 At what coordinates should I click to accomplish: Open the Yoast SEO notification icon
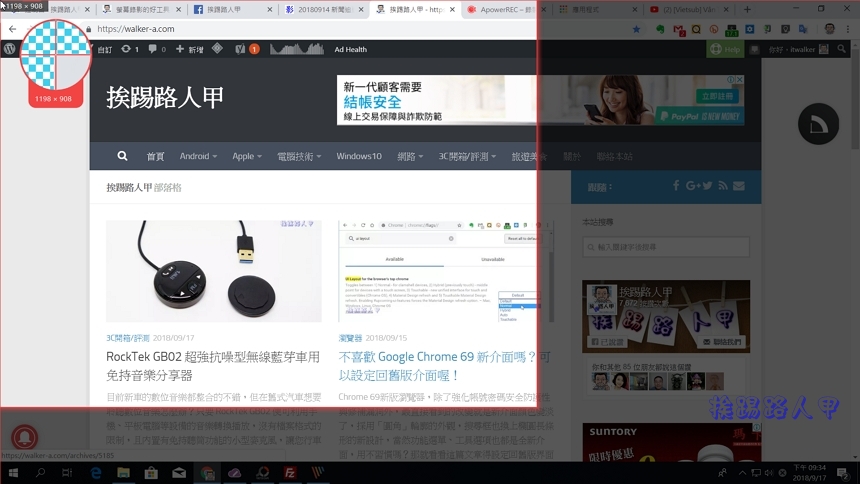(246, 49)
